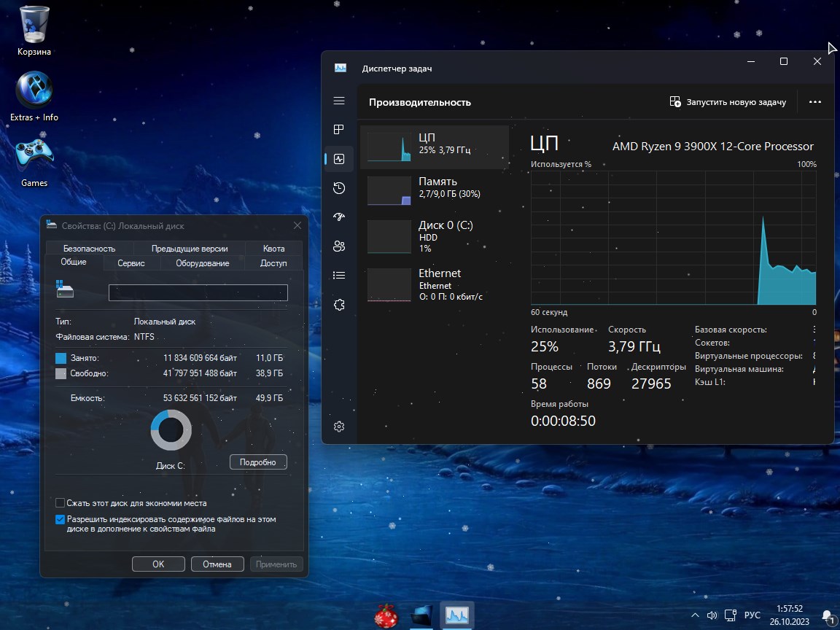Open the three-dots more options menu
Screen dimensions: 840x630
[815, 102]
